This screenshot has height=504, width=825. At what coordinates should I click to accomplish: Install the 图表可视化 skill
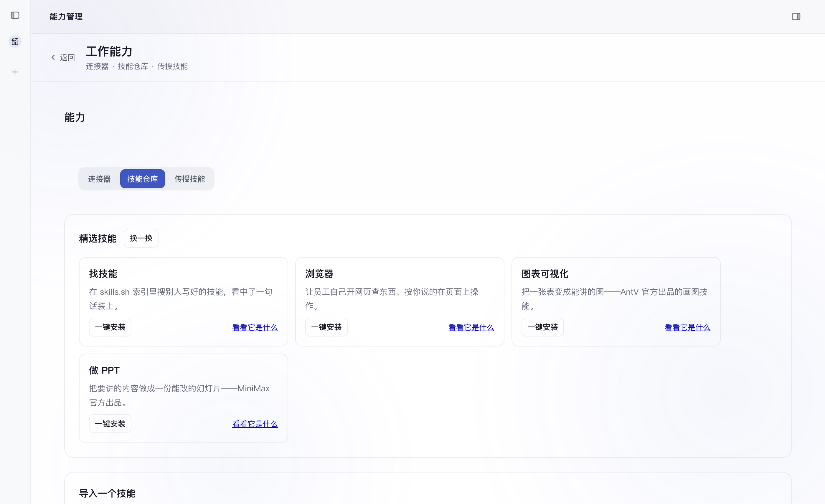[543, 327]
